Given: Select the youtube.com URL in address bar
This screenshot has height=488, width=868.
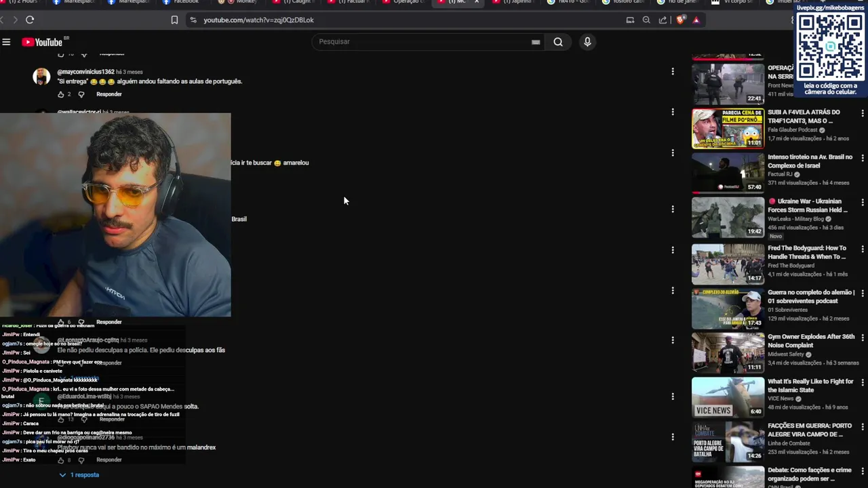Looking at the screenshot, I should pos(258,20).
